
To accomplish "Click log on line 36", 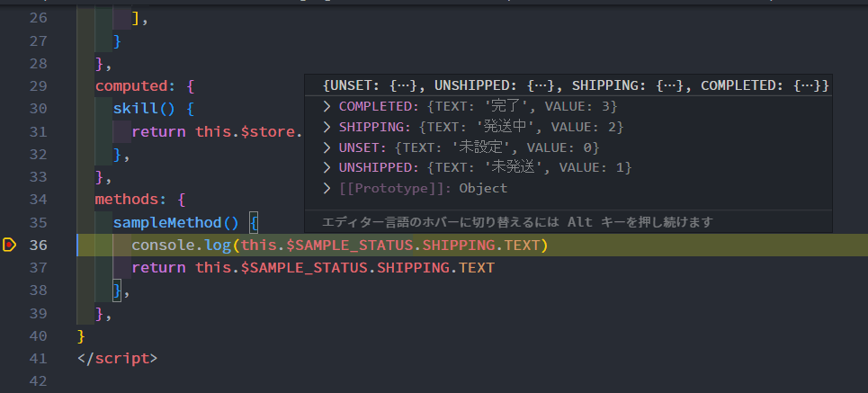I will pos(218,245).
